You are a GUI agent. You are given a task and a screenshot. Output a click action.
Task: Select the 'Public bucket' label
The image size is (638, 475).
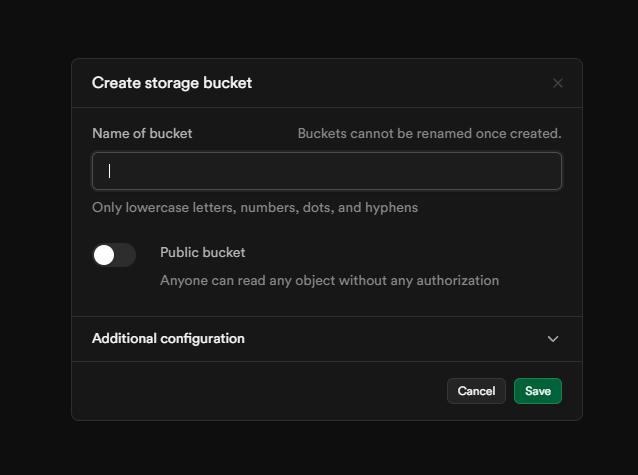coord(203,252)
